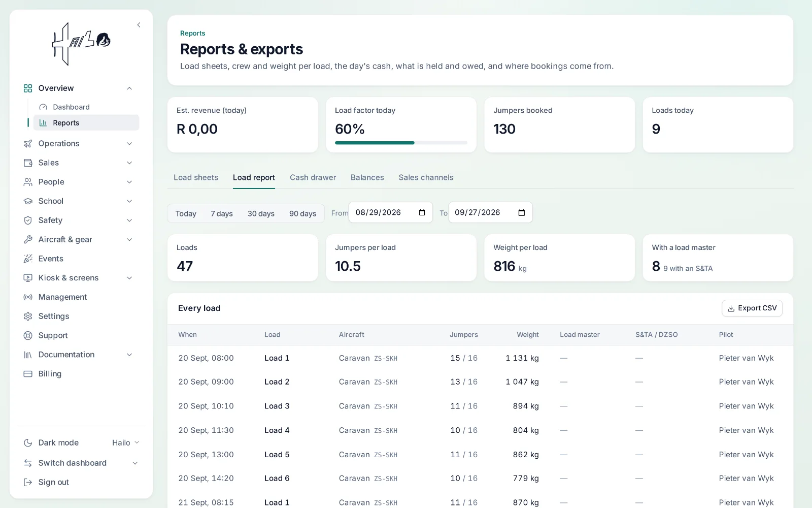Open Events via its party icon
This screenshot has height=508, width=812.
point(28,259)
